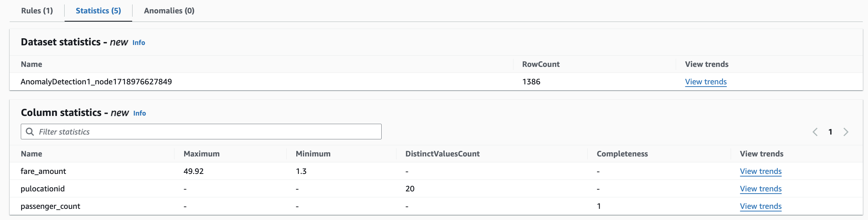The height and width of the screenshot is (220, 868).
Task: Click into the Filter statistics field
Action: click(208, 132)
